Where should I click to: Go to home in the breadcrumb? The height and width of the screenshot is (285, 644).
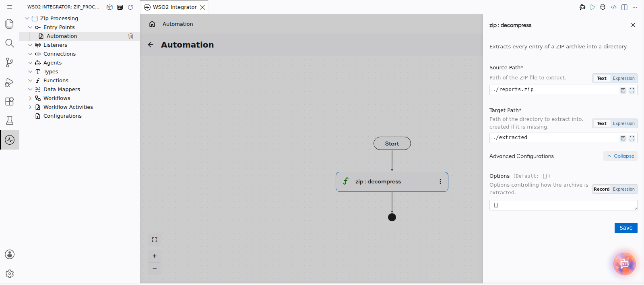pos(152,24)
